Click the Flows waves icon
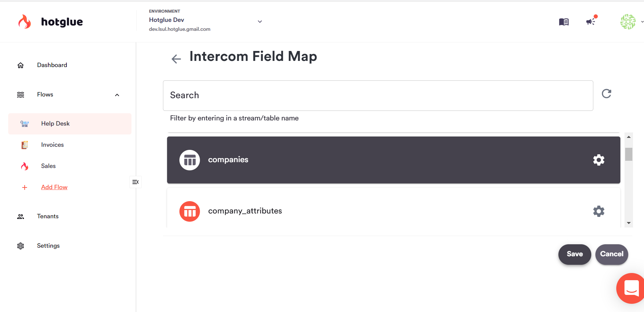This screenshot has width=644, height=312. coord(21,95)
